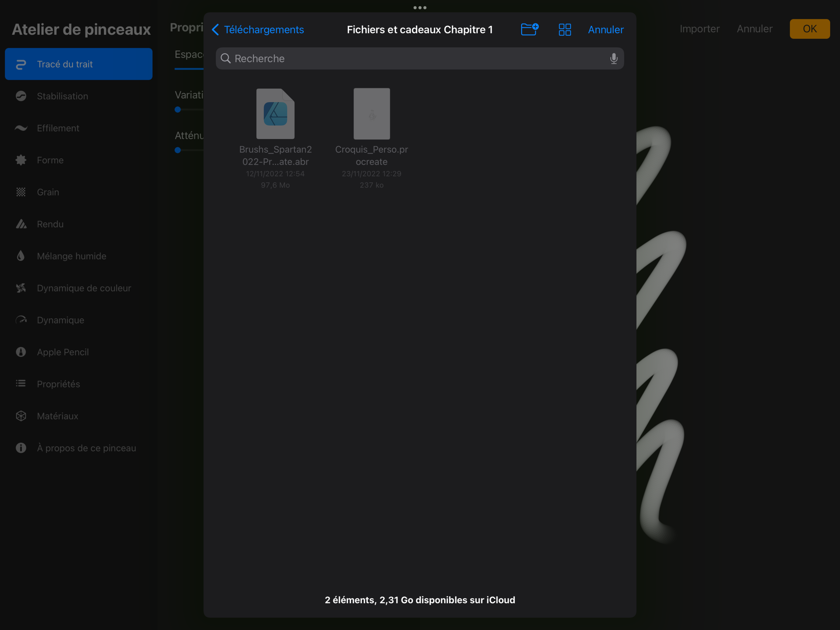
Task: Tap the three-dot multitasking handle
Action: [x=420, y=8]
